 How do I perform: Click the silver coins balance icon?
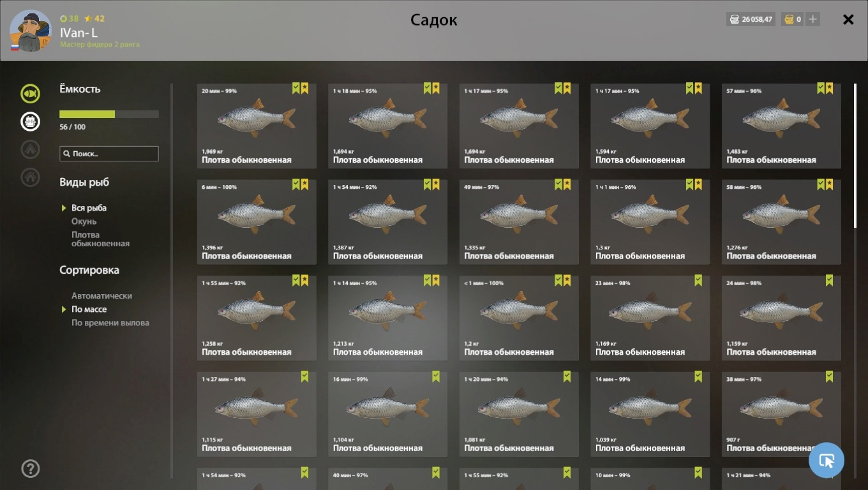[734, 19]
